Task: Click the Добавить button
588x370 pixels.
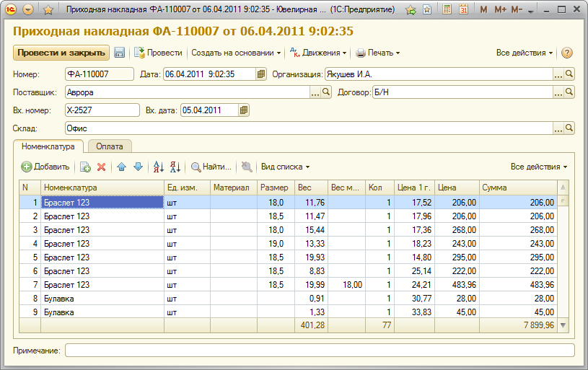Action: 45,167
